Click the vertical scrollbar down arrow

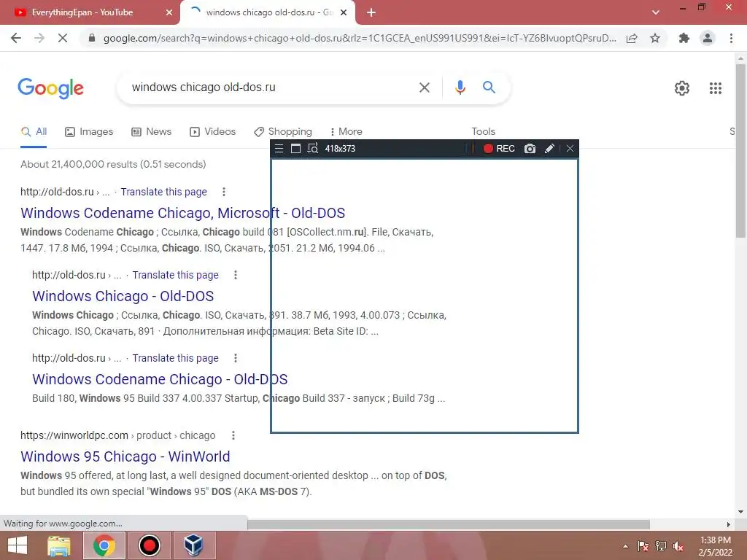(740, 512)
